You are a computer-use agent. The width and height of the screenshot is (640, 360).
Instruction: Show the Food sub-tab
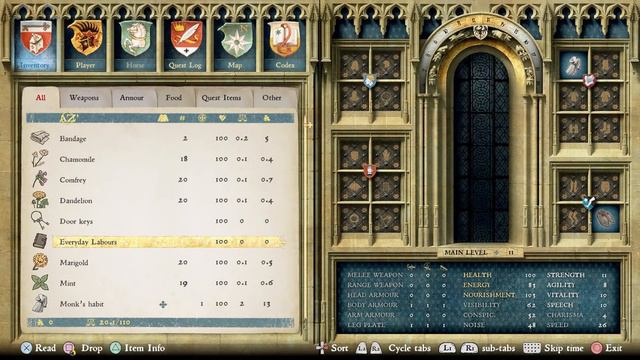pyautogui.click(x=173, y=98)
